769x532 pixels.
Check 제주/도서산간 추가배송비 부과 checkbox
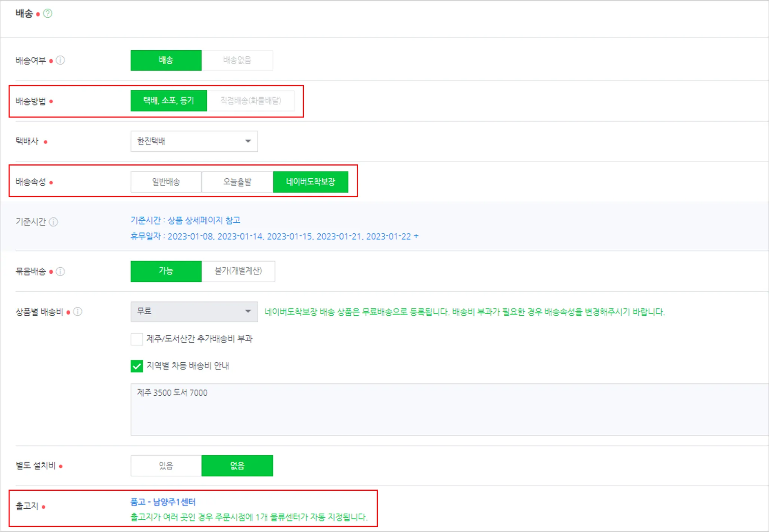[137, 339]
